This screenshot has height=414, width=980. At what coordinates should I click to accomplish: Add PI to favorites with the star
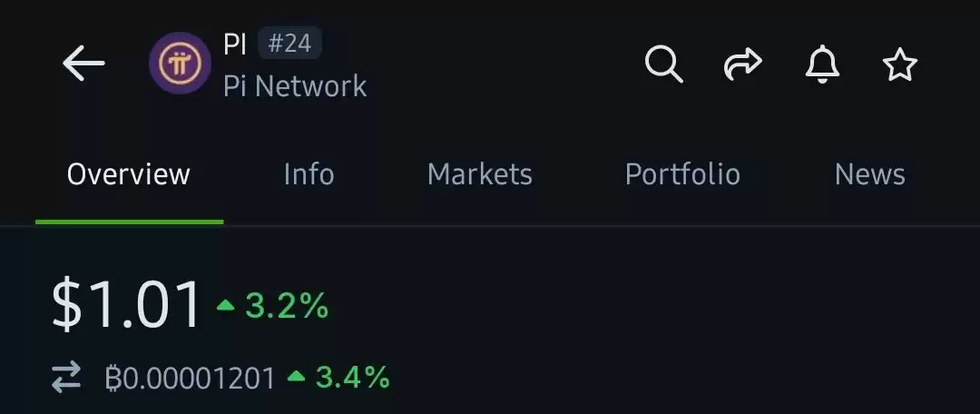click(x=900, y=65)
